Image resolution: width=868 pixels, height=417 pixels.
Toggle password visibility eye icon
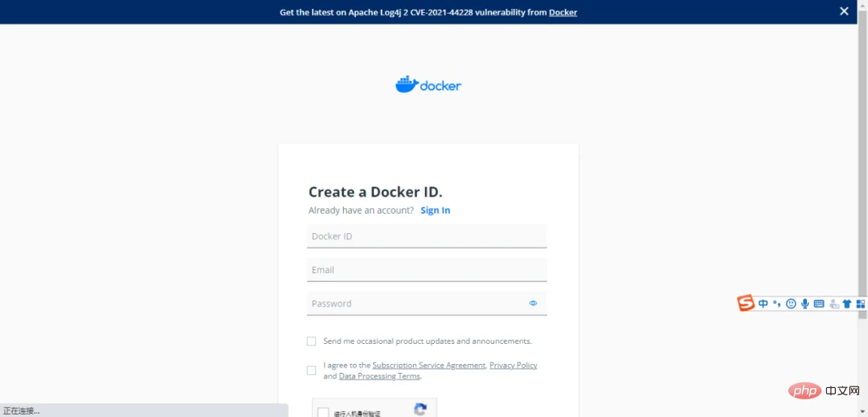point(533,303)
